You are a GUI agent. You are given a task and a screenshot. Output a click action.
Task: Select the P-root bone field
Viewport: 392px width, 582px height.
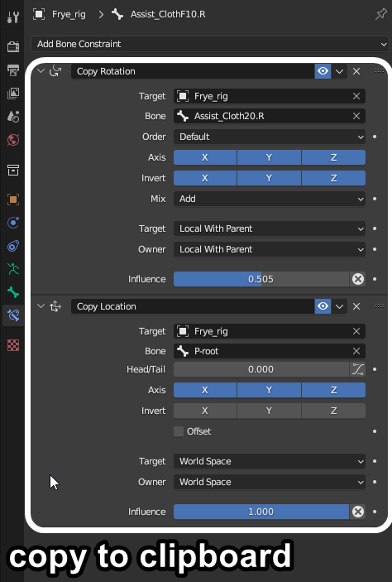270,351
